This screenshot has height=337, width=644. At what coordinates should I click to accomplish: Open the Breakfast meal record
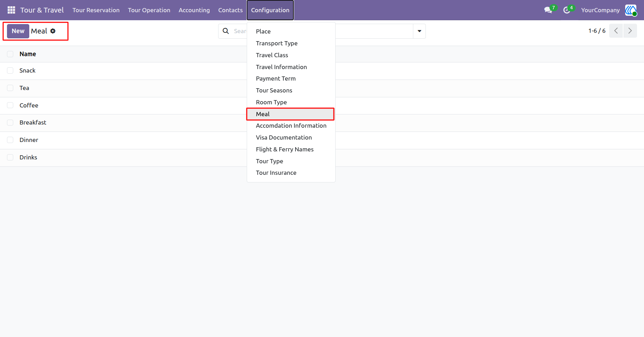point(33,122)
